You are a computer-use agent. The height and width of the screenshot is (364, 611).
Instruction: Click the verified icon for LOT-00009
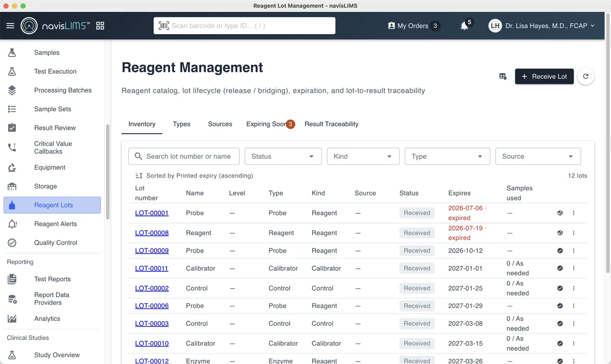pyautogui.click(x=560, y=250)
